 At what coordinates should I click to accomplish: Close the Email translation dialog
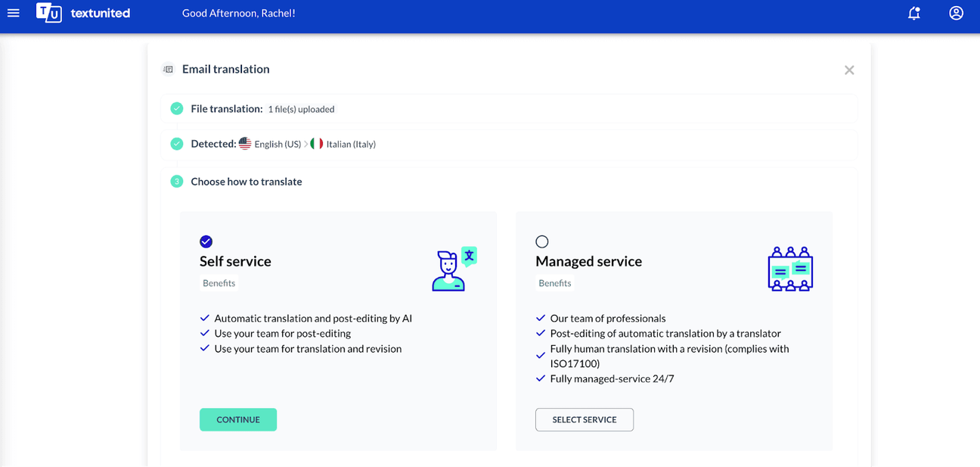(849, 70)
